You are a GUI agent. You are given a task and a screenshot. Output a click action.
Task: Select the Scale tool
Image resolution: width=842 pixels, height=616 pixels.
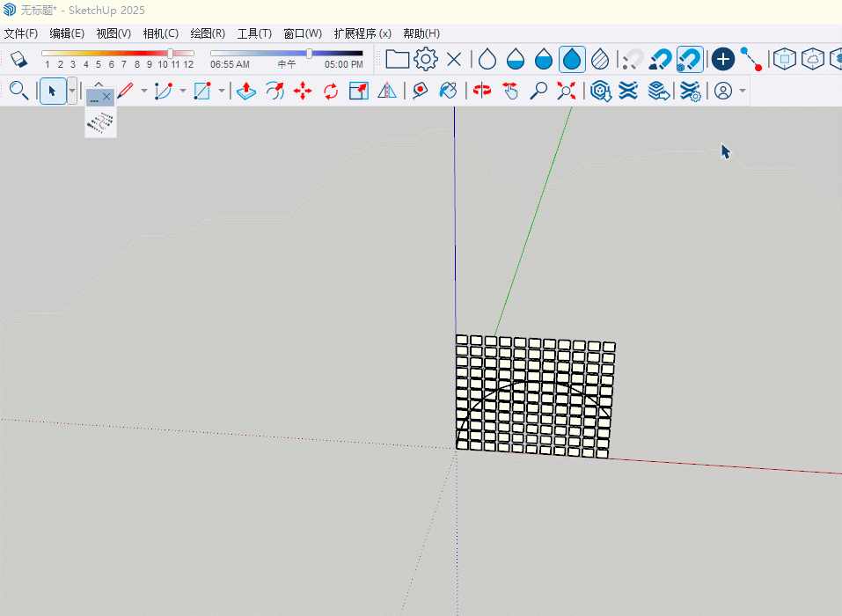pyautogui.click(x=359, y=91)
